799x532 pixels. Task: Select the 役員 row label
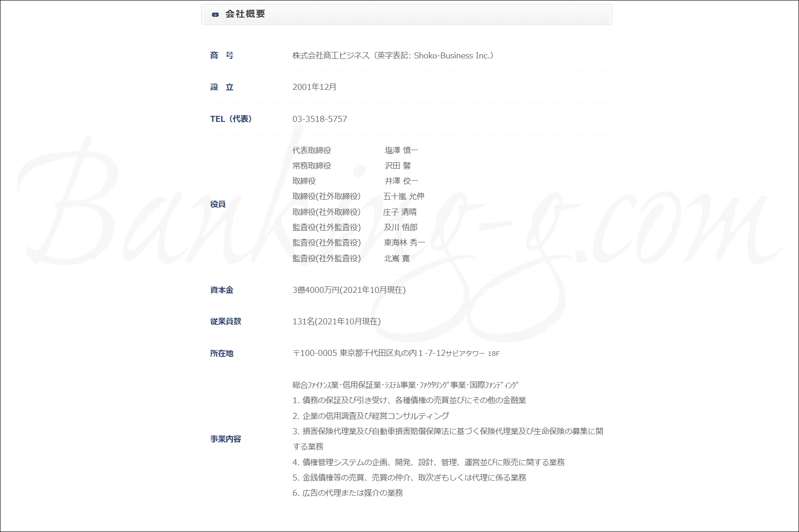pos(218,204)
